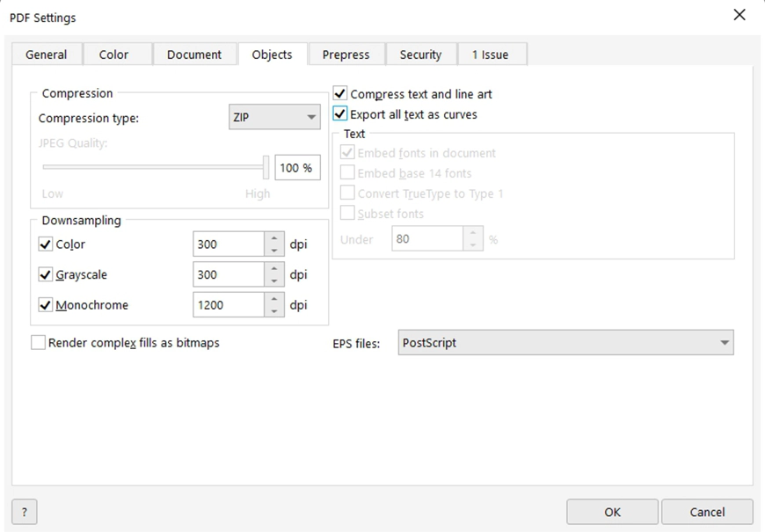Switch to the General tab
765x532 pixels.
pyautogui.click(x=47, y=55)
